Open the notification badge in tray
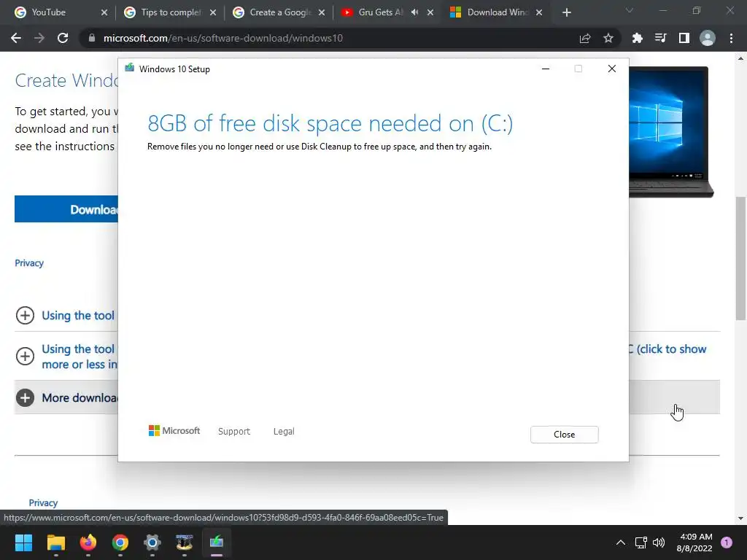The height and width of the screenshot is (560, 747). [727, 542]
